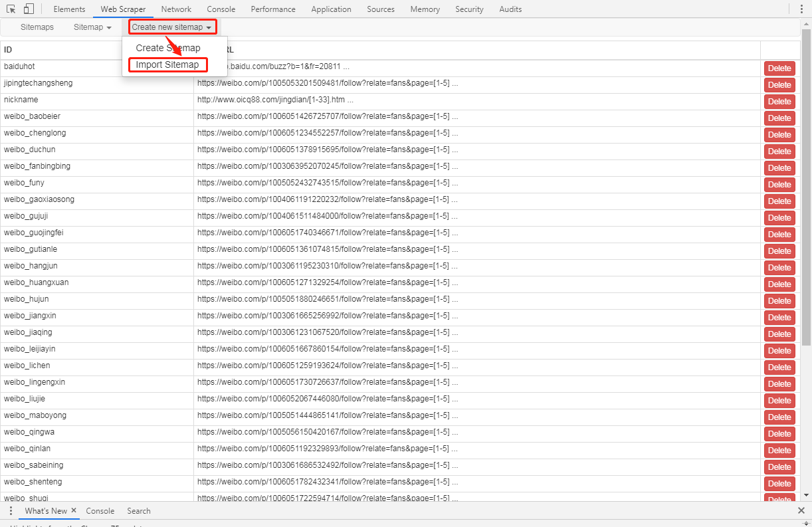Click the vertical scrollbar thumb
This screenshot has height=527, width=812.
806,186
